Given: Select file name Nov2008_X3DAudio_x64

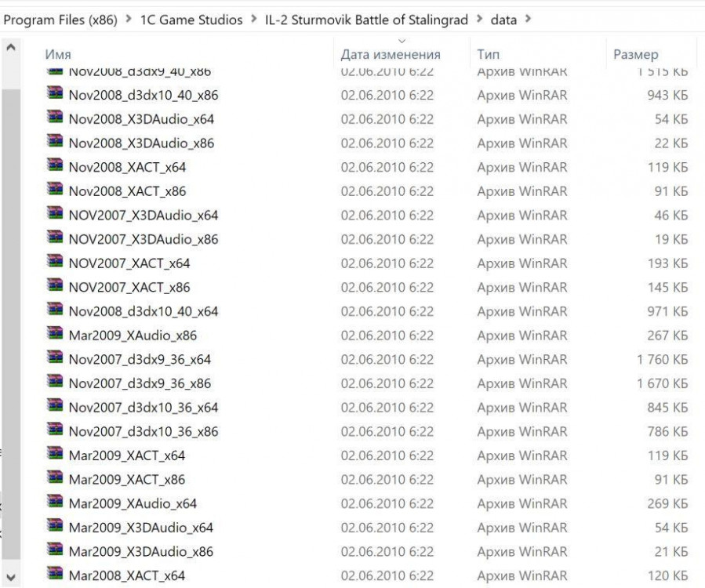Looking at the screenshot, I should [141, 119].
